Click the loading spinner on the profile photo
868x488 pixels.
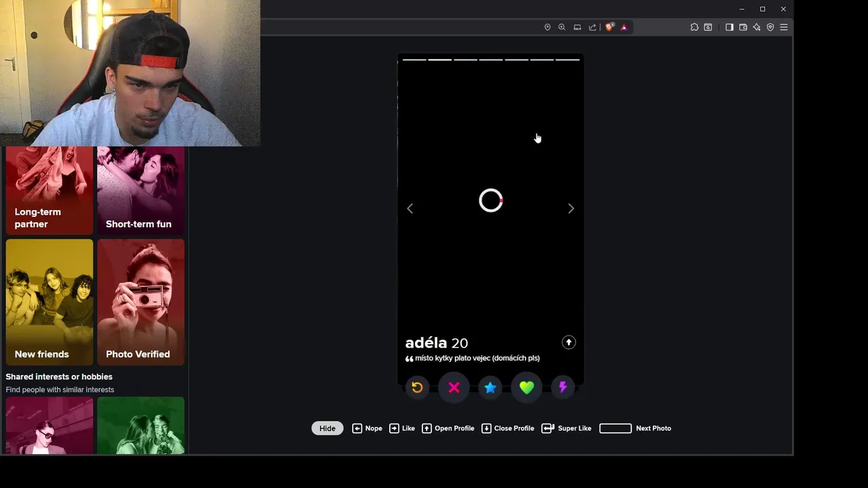tap(490, 201)
